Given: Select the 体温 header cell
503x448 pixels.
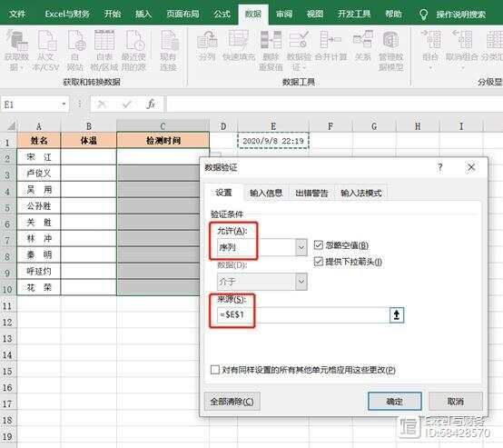Looking at the screenshot, I should coord(89,140).
